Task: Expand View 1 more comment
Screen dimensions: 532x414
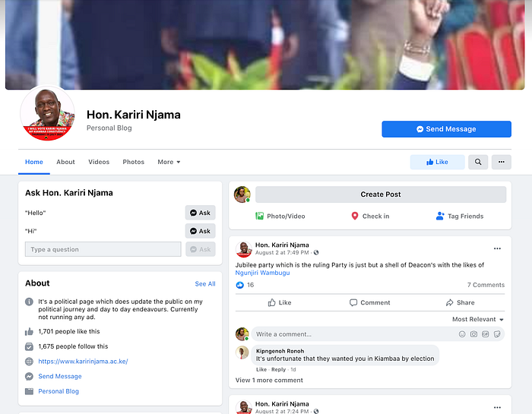Action: point(269,380)
